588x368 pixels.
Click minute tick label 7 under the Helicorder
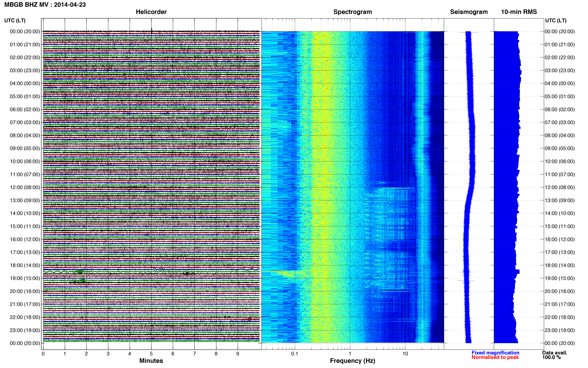pyautogui.click(x=195, y=354)
